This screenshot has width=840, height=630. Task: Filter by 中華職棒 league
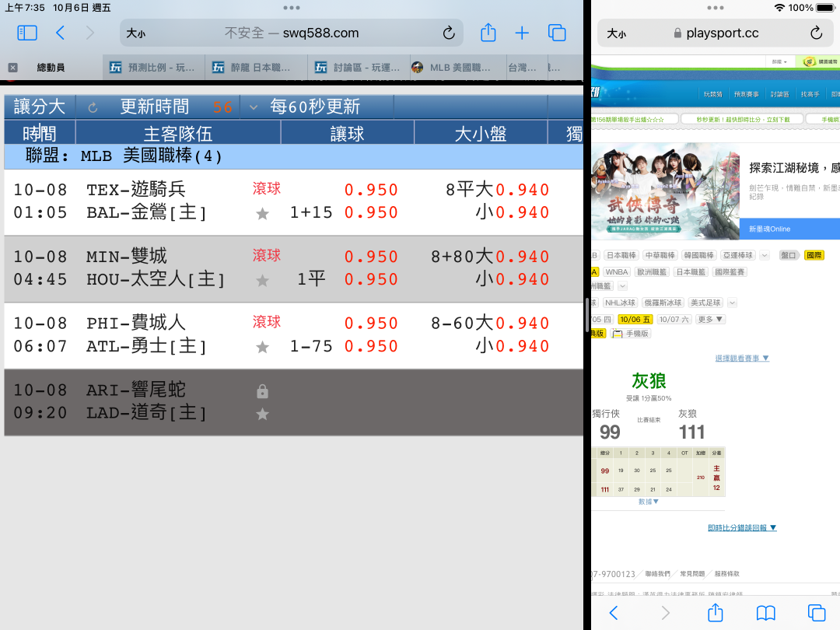[x=660, y=256]
